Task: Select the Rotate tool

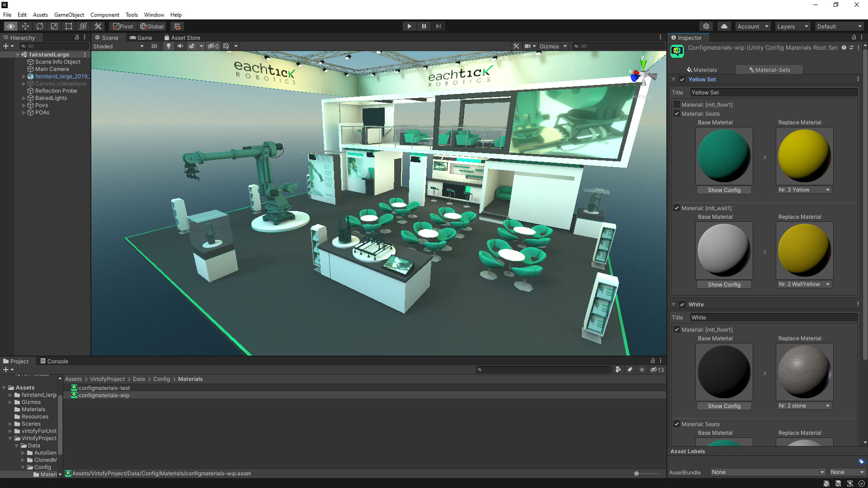Action: (40, 26)
